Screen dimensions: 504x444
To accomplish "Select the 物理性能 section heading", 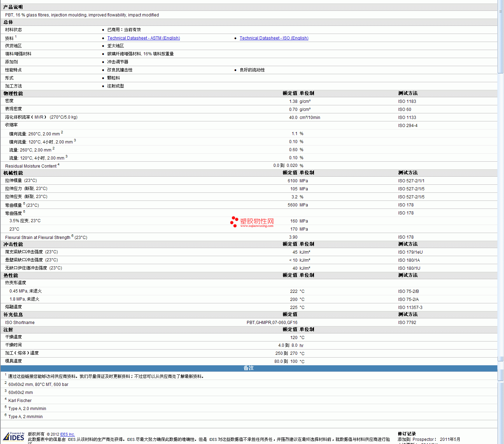I will (13, 93).
